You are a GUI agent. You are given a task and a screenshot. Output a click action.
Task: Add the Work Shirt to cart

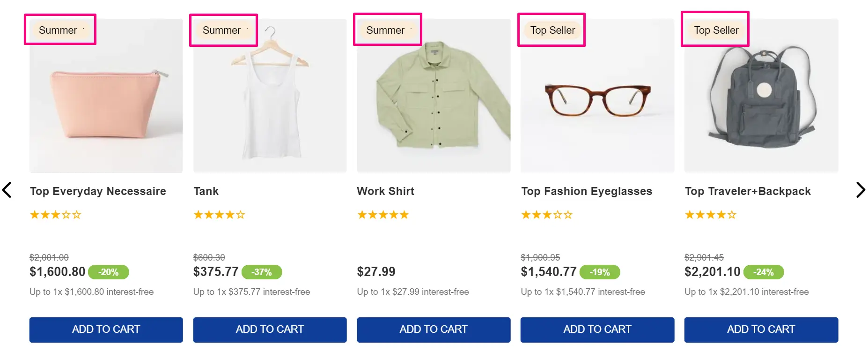click(x=434, y=330)
